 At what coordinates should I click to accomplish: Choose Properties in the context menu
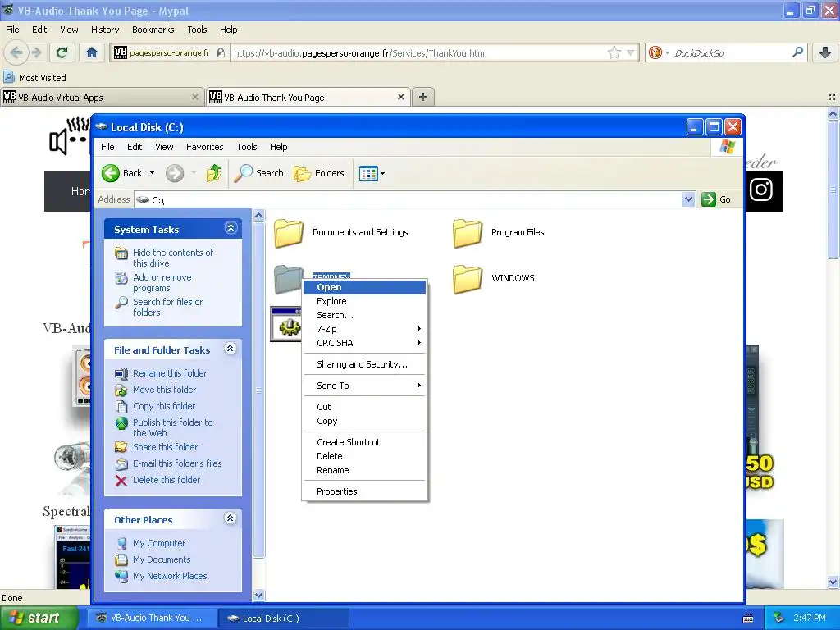365,492
